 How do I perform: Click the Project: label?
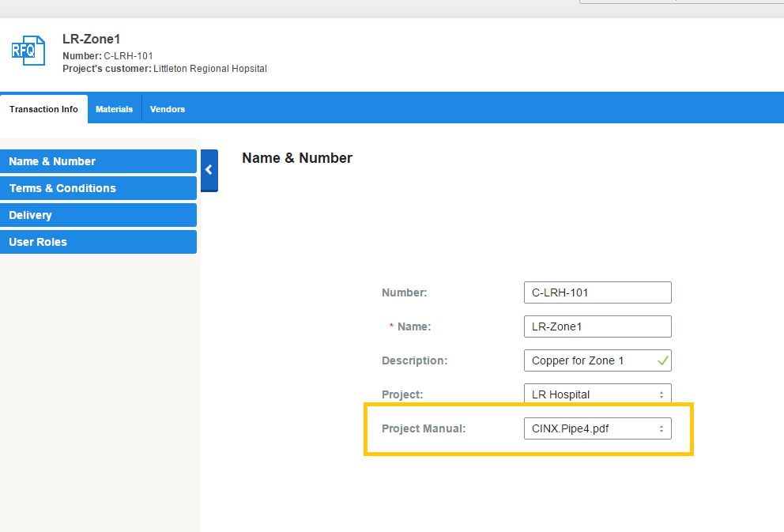402,394
